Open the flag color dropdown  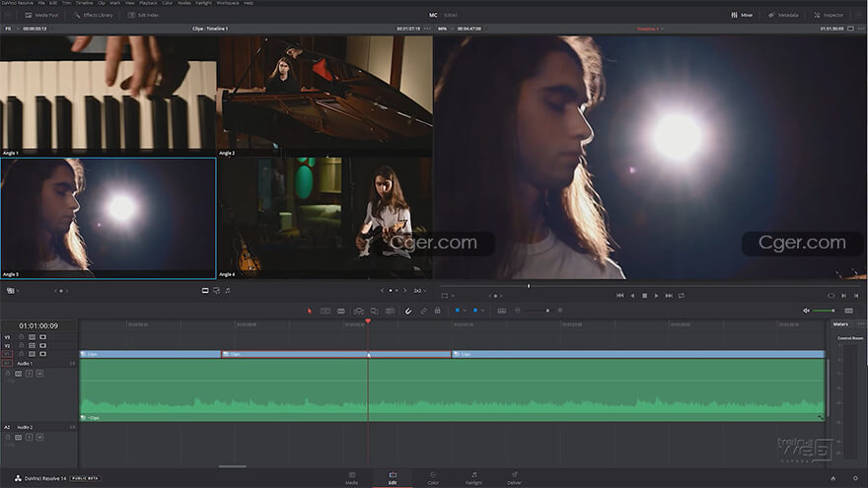coord(464,311)
